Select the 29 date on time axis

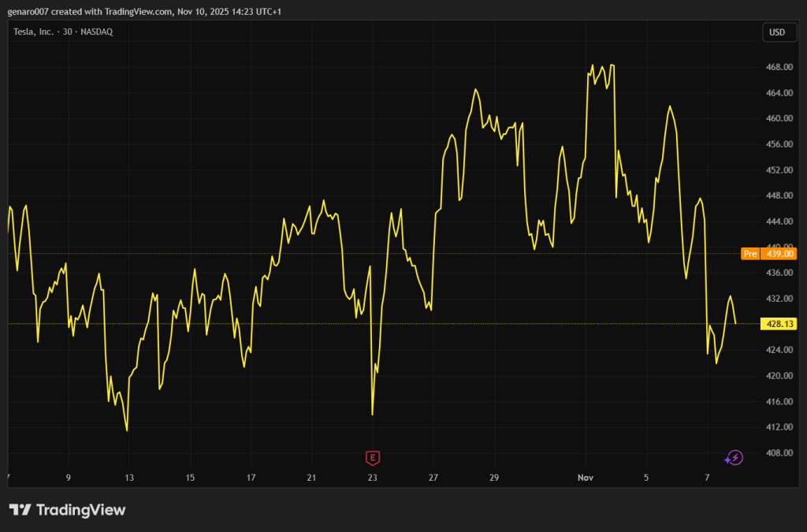tap(494, 478)
